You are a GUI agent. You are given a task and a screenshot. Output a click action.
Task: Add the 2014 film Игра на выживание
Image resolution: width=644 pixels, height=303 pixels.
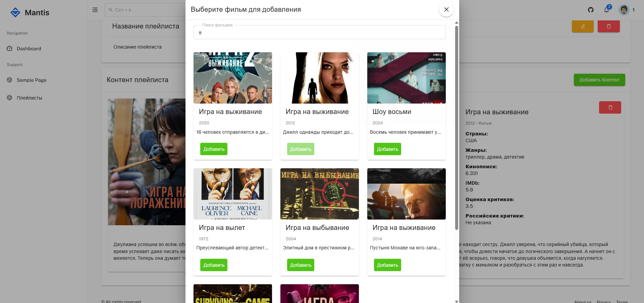pos(387,265)
